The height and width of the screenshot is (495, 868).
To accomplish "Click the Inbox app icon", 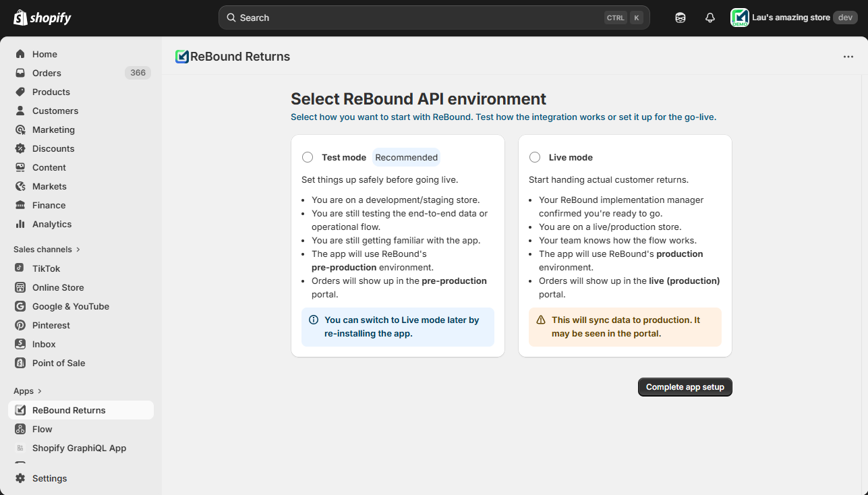I will tap(20, 344).
